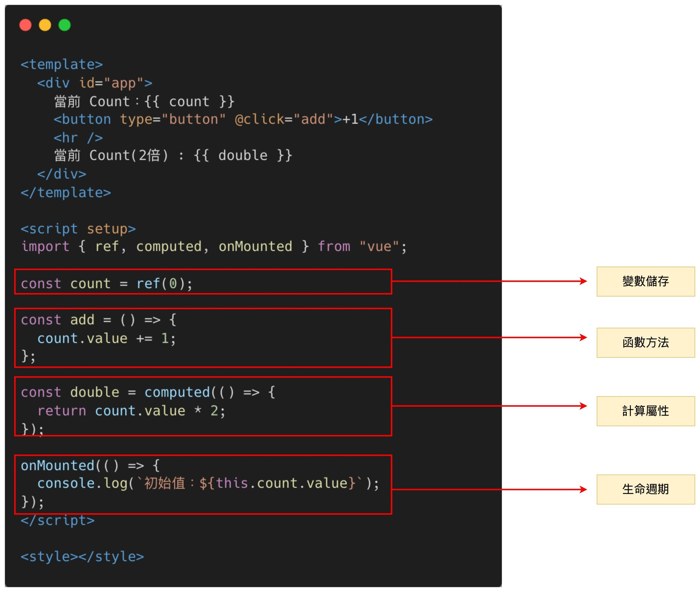
Task: Click the 計算屬性 label box
Action: pyautogui.click(x=646, y=412)
